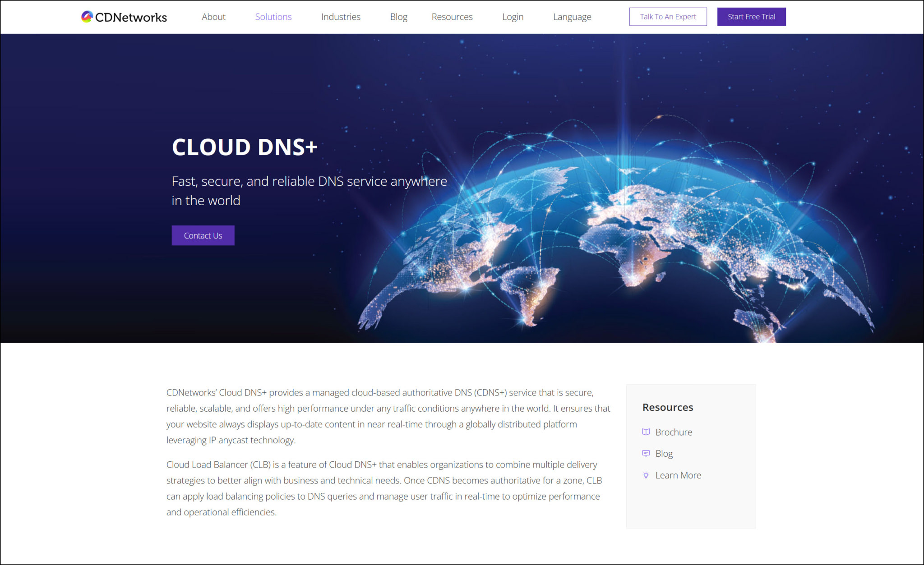Click the Resources panel heading

pyautogui.click(x=667, y=407)
